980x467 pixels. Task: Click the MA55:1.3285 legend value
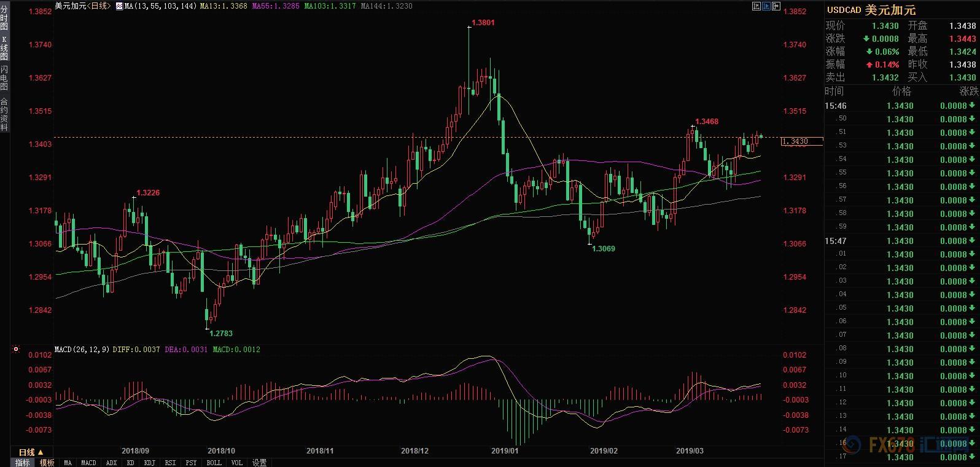click(x=275, y=6)
